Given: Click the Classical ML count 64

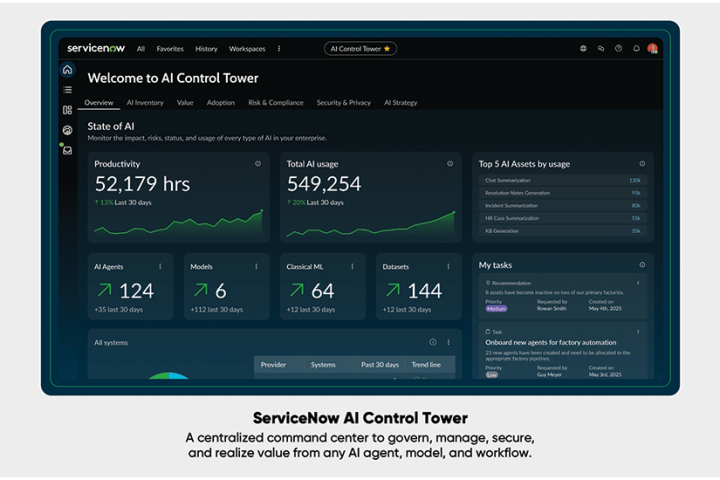Looking at the screenshot, I should point(322,291).
